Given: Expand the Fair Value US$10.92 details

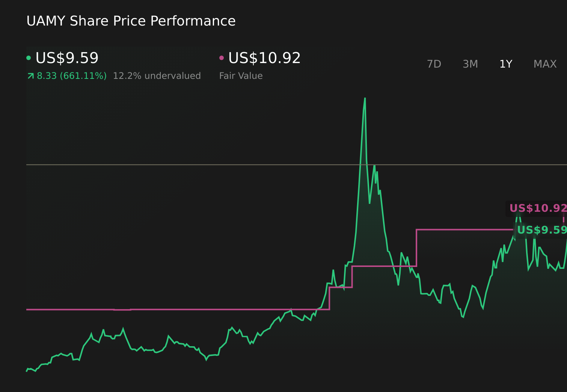Looking at the screenshot, I should [264, 57].
